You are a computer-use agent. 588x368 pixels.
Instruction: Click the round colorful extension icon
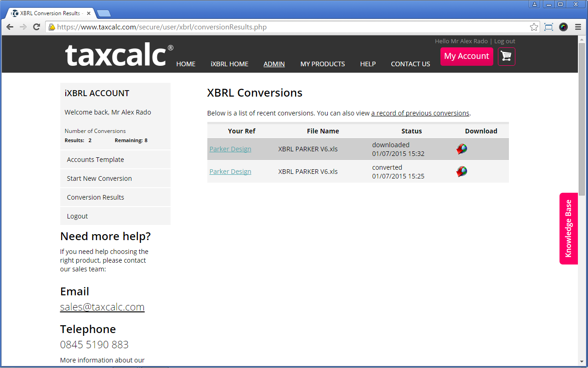point(563,27)
